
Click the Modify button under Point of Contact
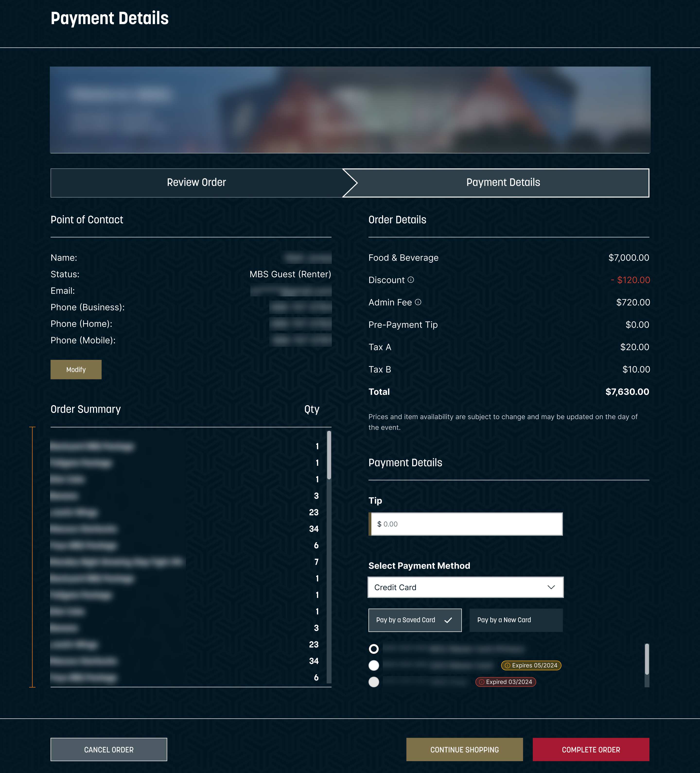click(x=76, y=369)
